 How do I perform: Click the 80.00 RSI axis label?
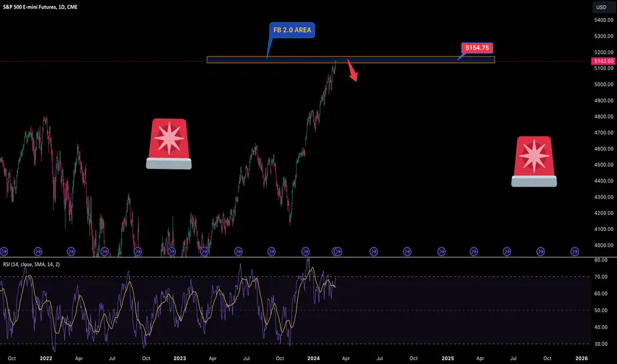tap(600, 260)
